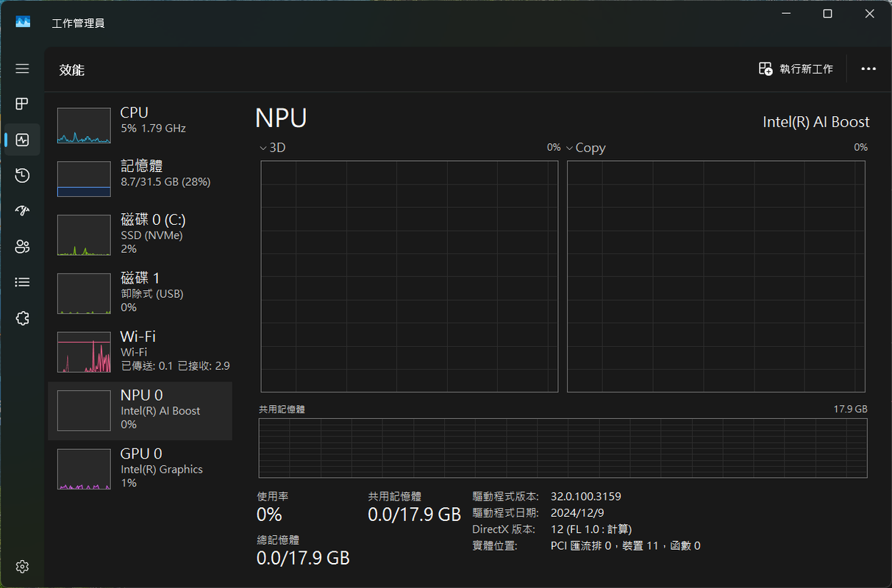This screenshot has width=892, height=588.
Task: Close the Task Manager window
Action: point(870,14)
